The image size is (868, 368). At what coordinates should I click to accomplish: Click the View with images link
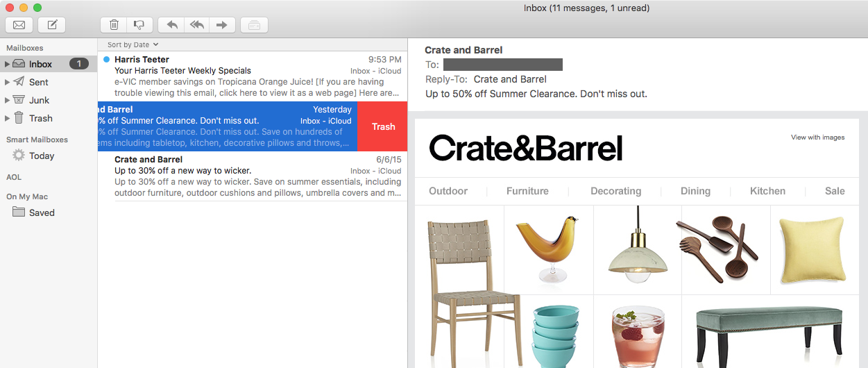pos(818,137)
